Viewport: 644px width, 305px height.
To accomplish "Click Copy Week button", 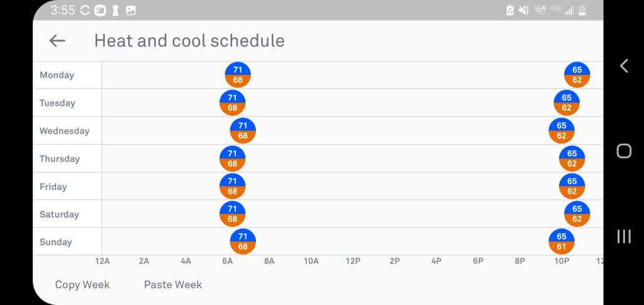I will coord(82,284).
